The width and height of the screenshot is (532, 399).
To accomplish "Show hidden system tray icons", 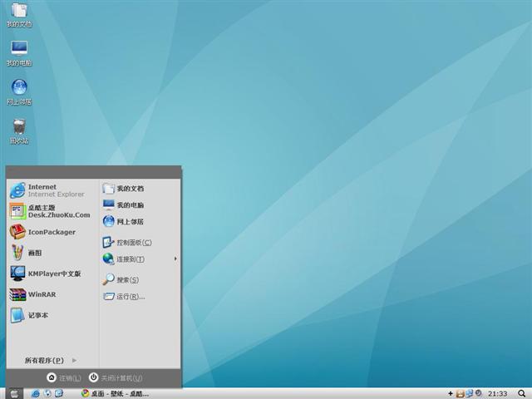I will click(x=451, y=393).
